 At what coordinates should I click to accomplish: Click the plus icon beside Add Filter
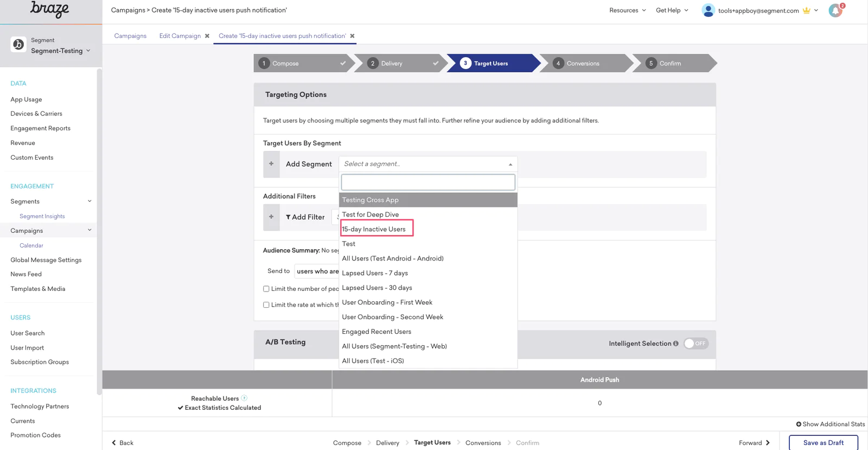click(x=271, y=217)
